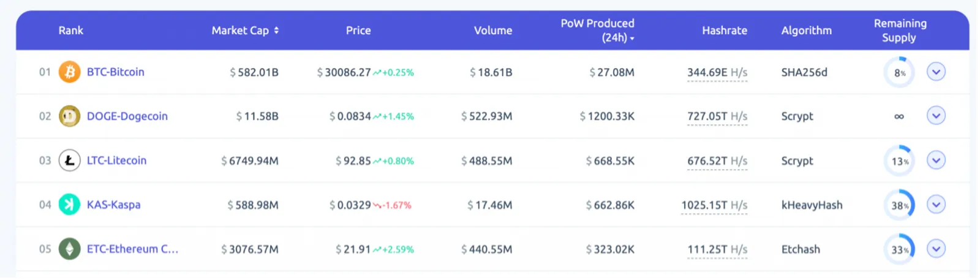Image resolution: width=980 pixels, height=280 pixels.
Task: Click Kaspa's -1.67% price change
Action: click(398, 205)
